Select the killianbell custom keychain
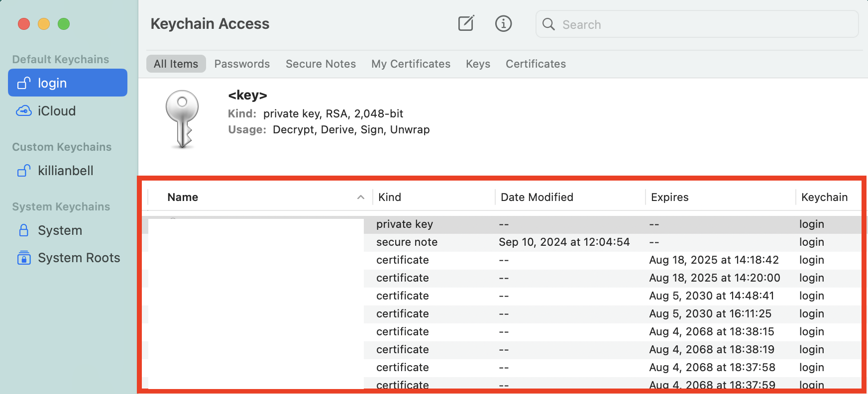 (68, 171)
